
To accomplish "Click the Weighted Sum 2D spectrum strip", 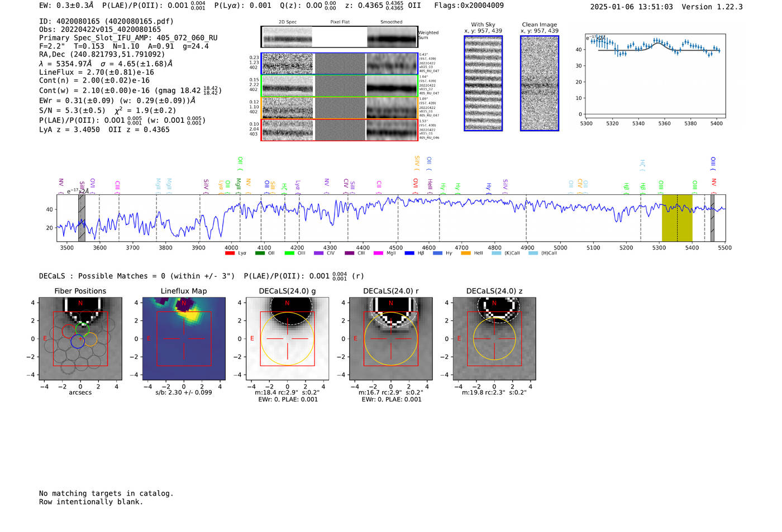I will [340, 37].
